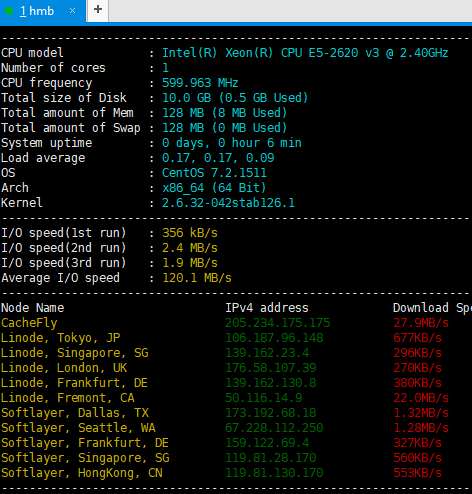Image resolution: width=472 pixels, height=494 pixels.
Task: Click IP address '139.162.130.8'
Action: (x=271, y=383)
